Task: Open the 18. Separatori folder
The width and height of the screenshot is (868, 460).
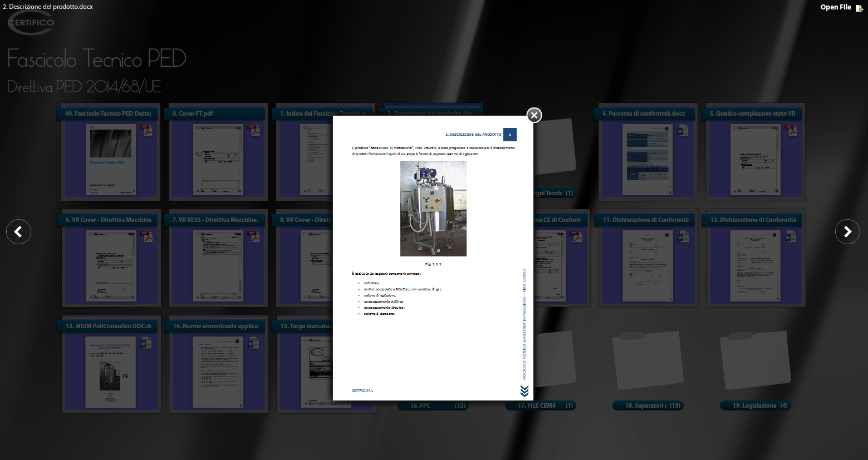Action: 647,362
